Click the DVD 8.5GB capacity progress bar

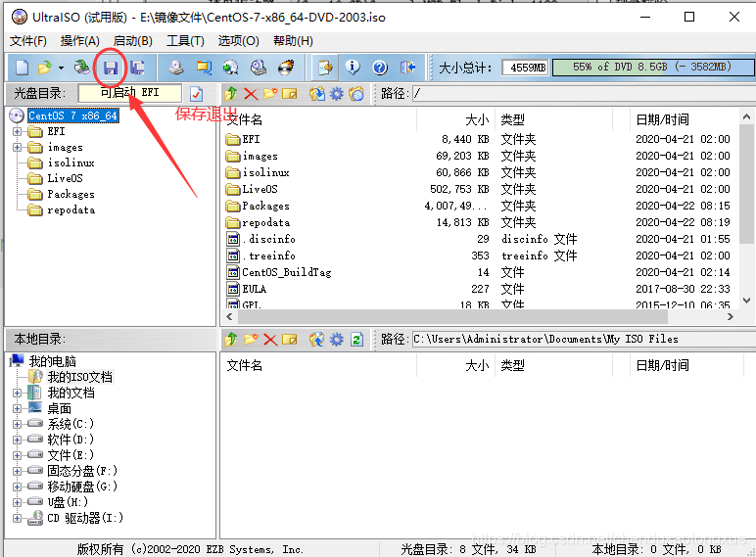pyautogui.click(x=654, y=68)
